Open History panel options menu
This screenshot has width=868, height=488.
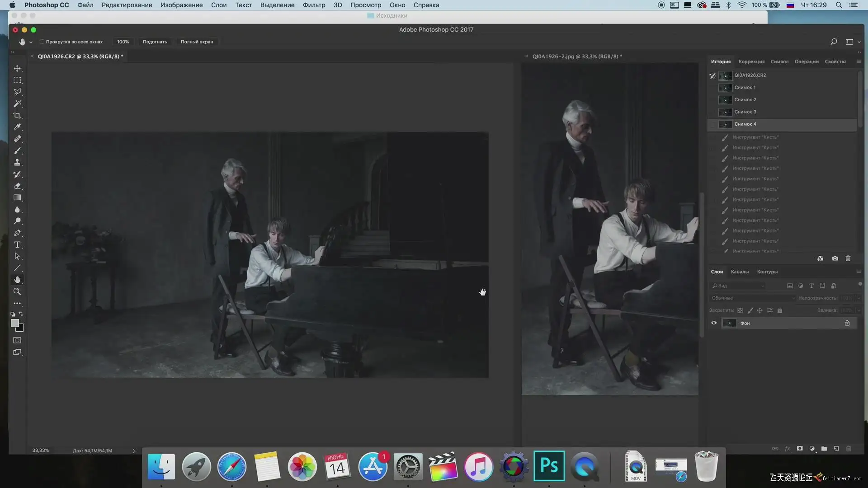point(859,61)
